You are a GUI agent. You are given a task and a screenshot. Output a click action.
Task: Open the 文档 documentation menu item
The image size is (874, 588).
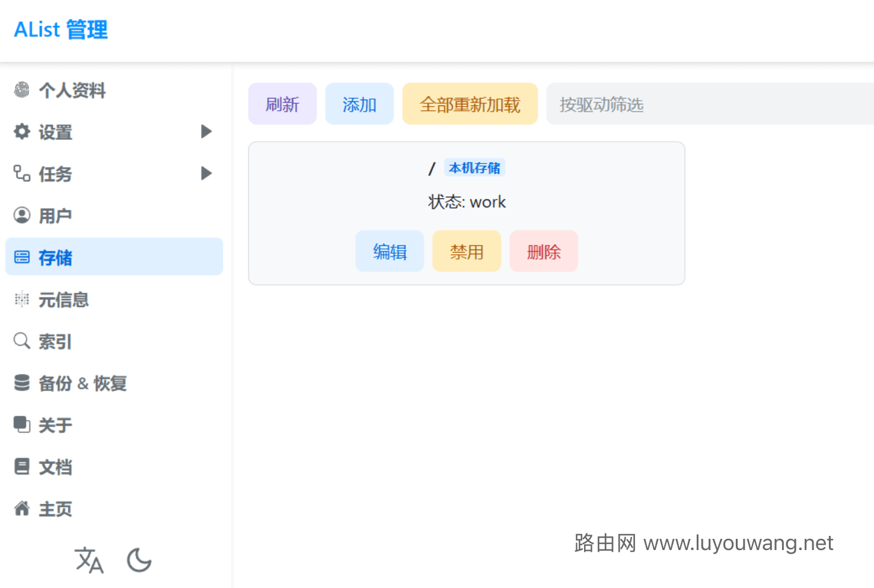(x=55, y=466)
